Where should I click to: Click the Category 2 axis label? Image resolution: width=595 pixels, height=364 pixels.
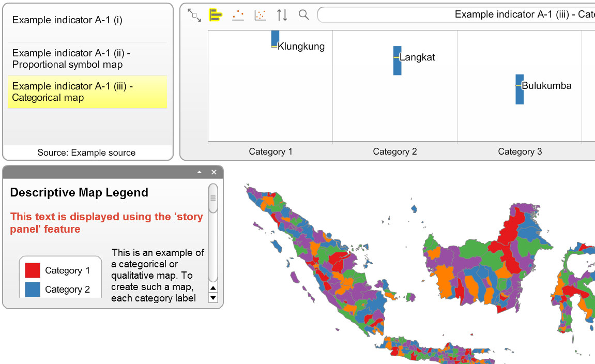(395, 152)
